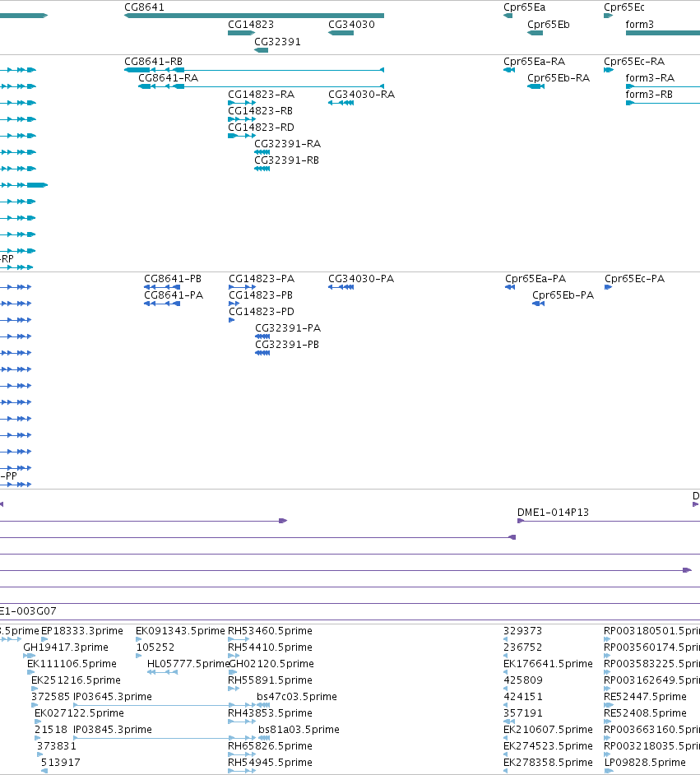Click the CG32391-PB protein label
This screenshot has height=775, width=700.
pyautogui.click(x=287, y=345)
